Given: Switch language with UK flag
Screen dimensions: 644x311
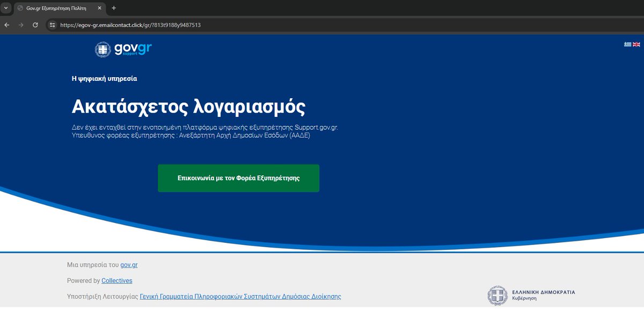Looking at the screenshot, I should [x=636, y=44].
